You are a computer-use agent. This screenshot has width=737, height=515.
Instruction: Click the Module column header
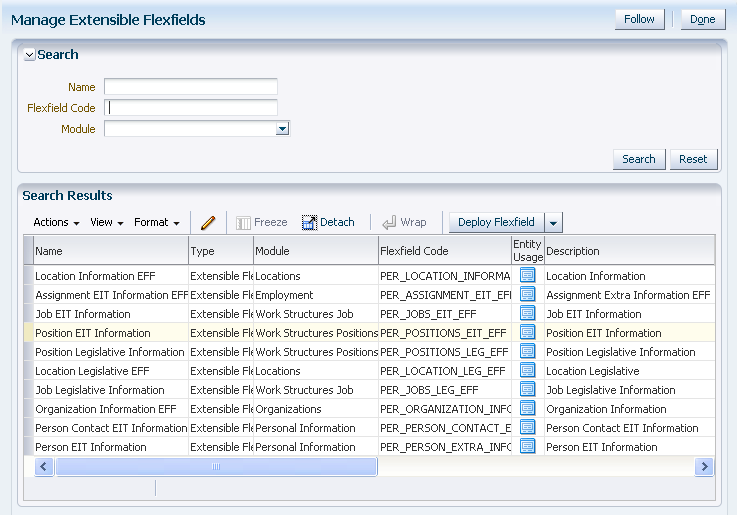coord(316,251)
